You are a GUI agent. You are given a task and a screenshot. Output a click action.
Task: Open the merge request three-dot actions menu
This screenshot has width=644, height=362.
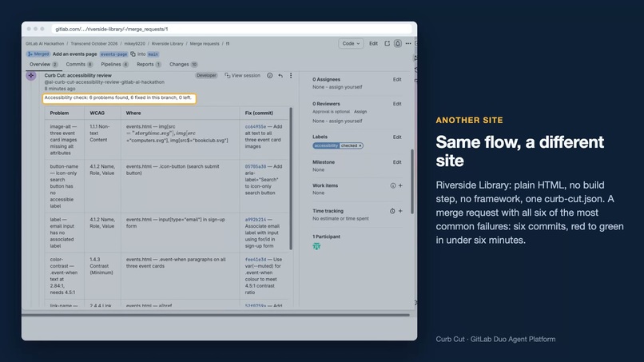click(x=408, y=44)
